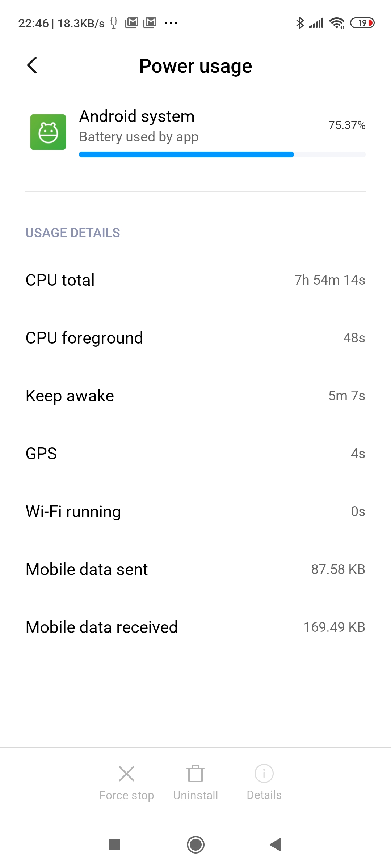Open the Details info icon

click(264, 774)
